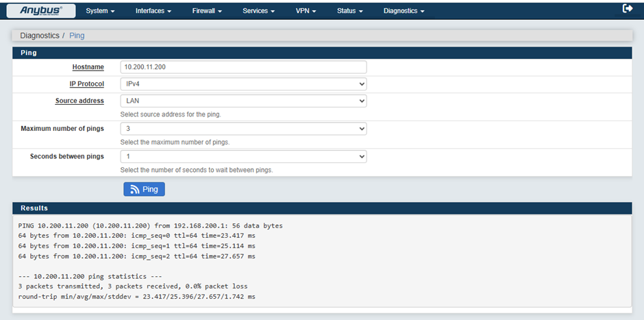
Task: Open the System menu
Action: coord(100,11)
